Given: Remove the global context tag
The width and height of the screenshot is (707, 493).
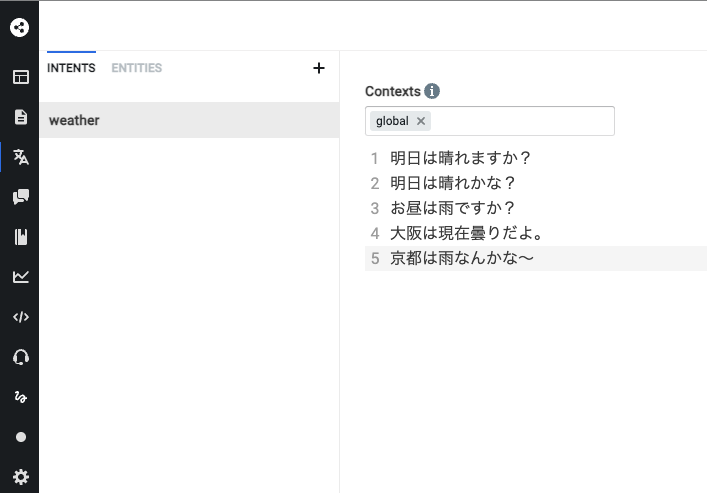Looking at the screenshot, I should tap(421, 121).
